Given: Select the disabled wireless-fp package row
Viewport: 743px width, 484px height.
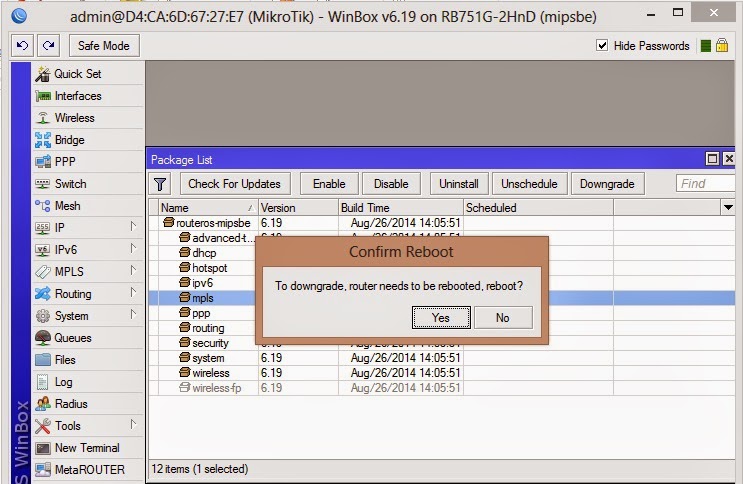Looking at the screenshot, I should pyautogui.click(x=442, y=388).
